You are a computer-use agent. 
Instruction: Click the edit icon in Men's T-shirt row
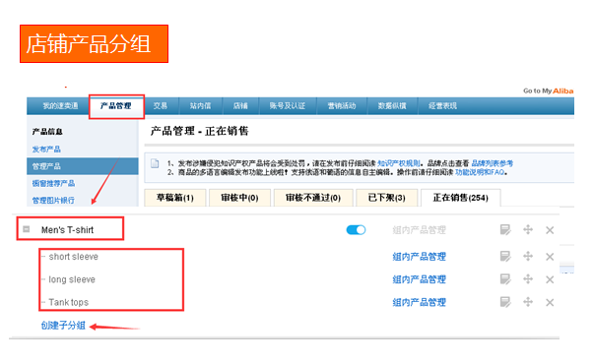(x=505, y=229)
